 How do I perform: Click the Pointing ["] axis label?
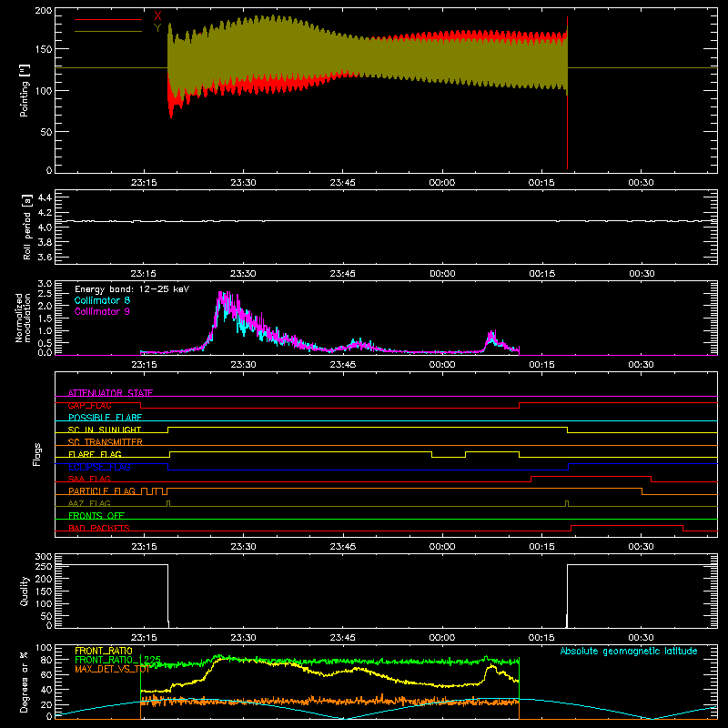click(24, 90)
